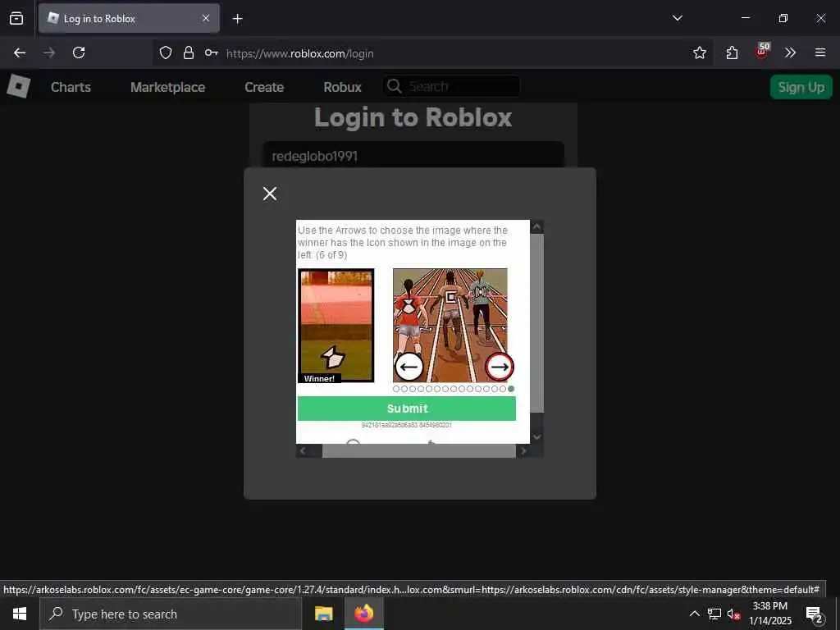Bookmark this page with star icon
This screenshot has width=840, height=630.
(699, 52)
